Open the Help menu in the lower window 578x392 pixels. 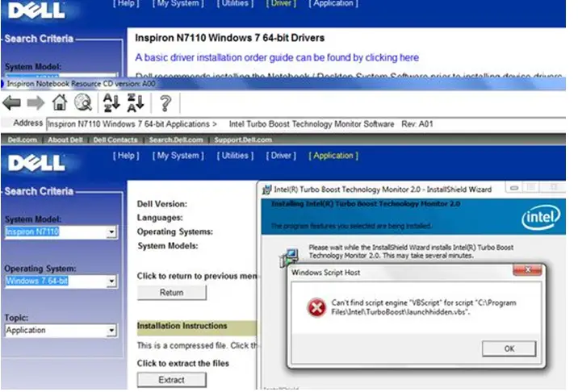126,156
